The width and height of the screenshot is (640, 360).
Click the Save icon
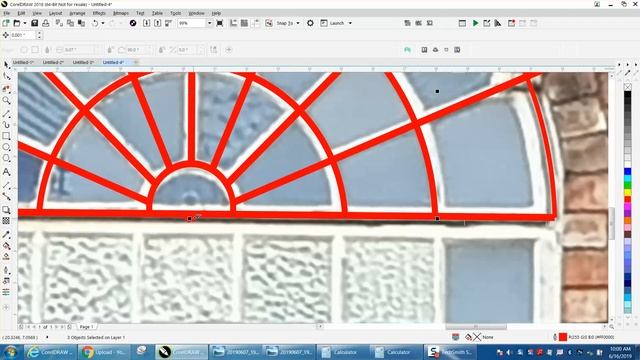pyautogui.click(x=35, y=23)
